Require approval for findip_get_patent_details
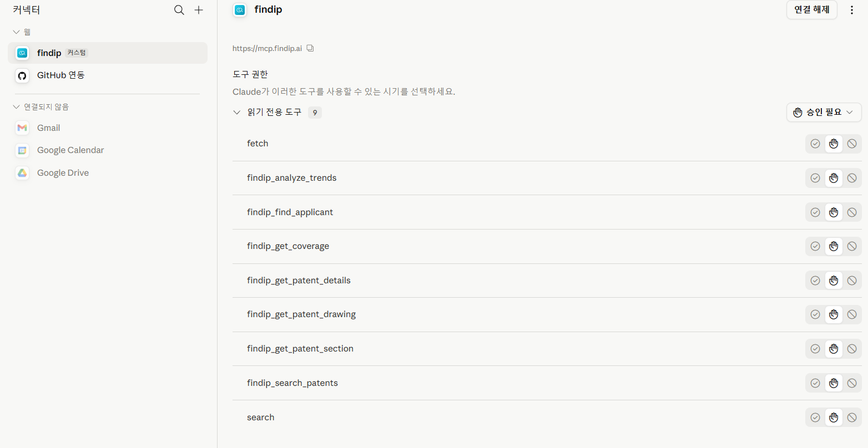Viewport: 868px width, 448px height. coord(834,281)
